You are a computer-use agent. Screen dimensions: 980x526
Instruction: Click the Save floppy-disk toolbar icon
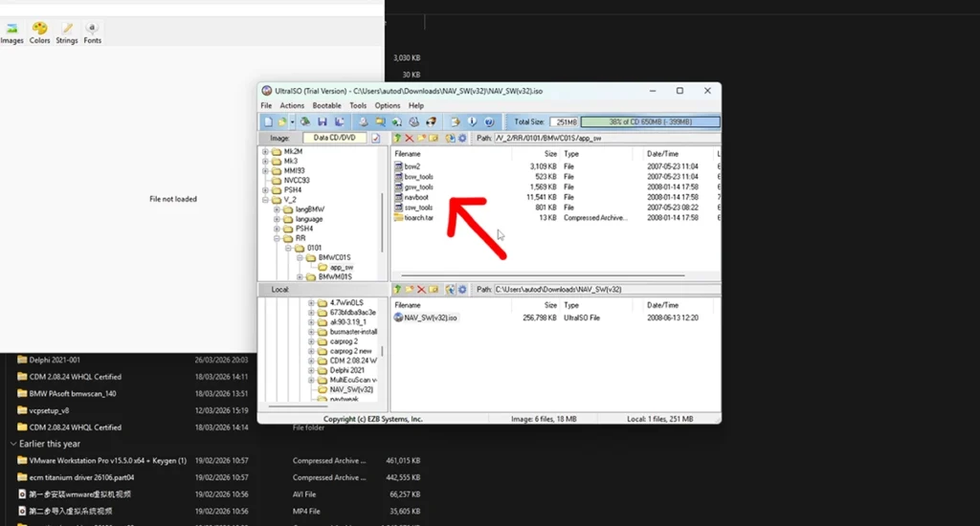pos(323,121)
